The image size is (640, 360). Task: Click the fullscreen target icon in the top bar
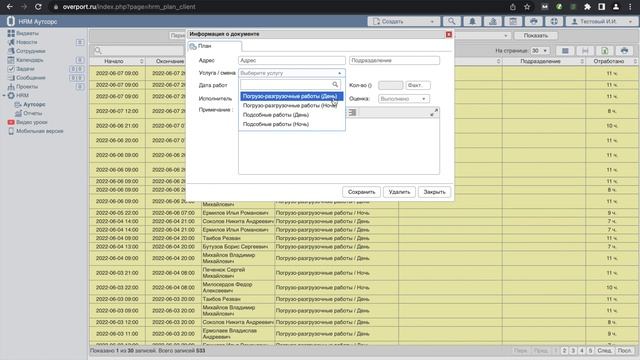pos(554,21)
